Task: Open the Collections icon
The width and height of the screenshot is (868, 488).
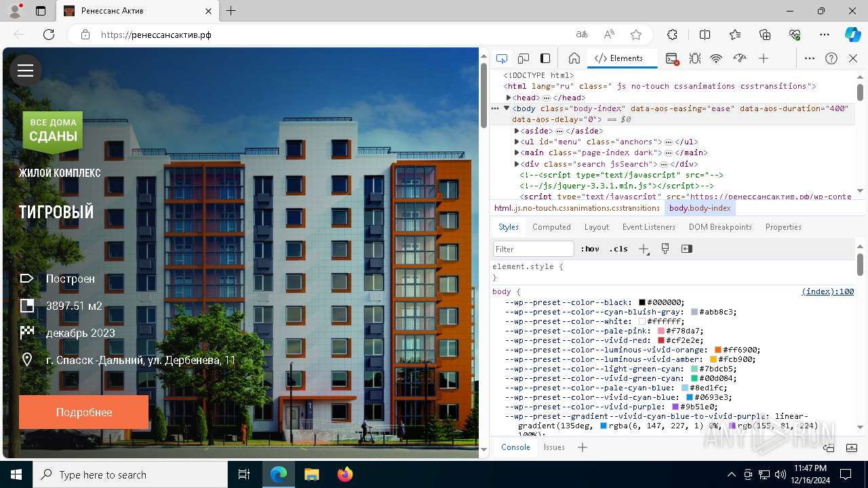Action: pyautogui.click(x=765, y=35)
